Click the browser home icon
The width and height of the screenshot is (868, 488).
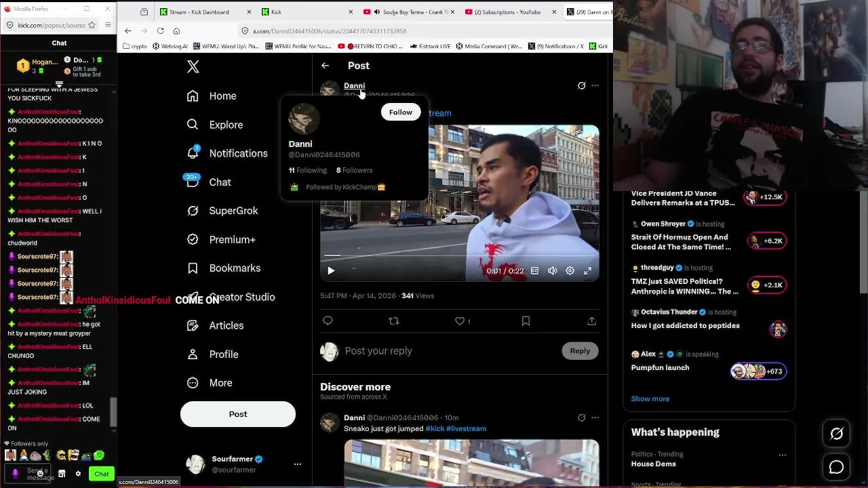click(176, 30)
